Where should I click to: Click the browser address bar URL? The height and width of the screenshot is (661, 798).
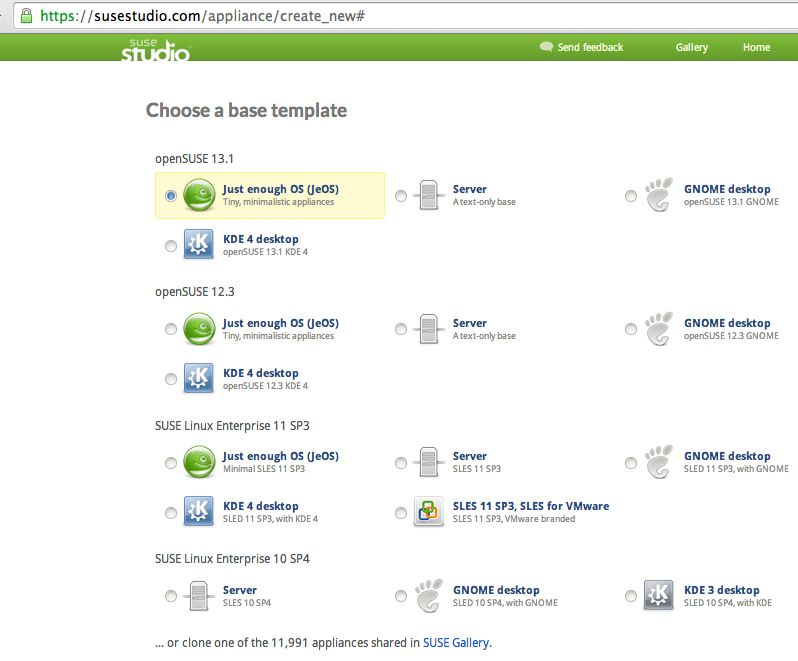(x=203, y=16)
